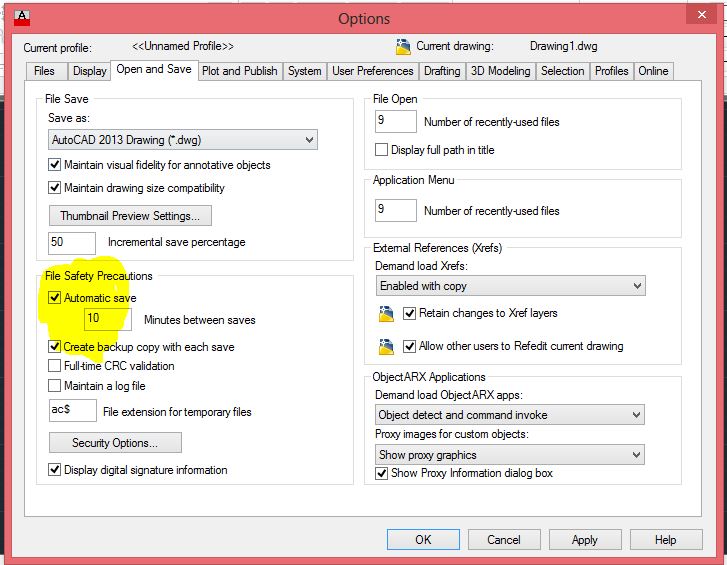Enable Display full path in title
The image size is (727, 565).
tap(381, 150)
